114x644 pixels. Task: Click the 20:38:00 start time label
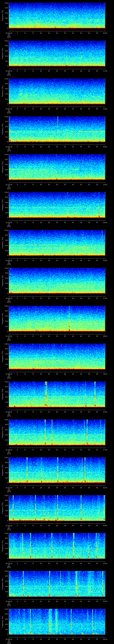click(9, 374)
